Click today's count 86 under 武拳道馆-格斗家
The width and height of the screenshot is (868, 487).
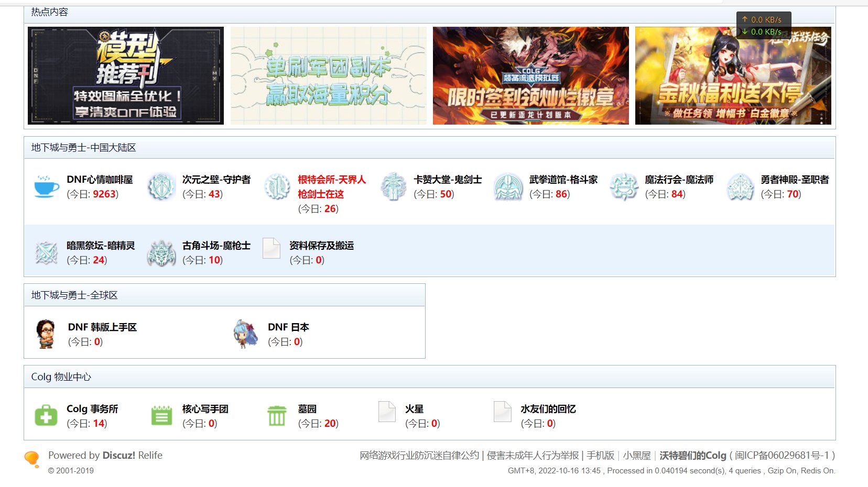coord(561,194)
